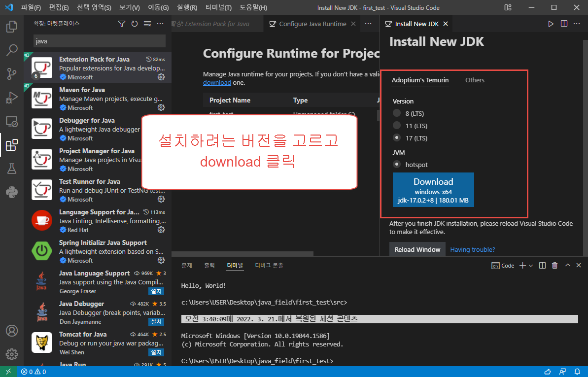This screenshot has height=377, width=588.
Task: Add a new terminal with plus icon
Action: coord(522,266)
